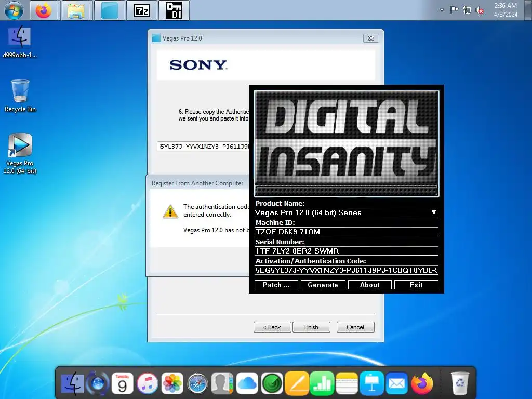
Task: Open the Mail envelope dock icon
Action: coord(396,384)
